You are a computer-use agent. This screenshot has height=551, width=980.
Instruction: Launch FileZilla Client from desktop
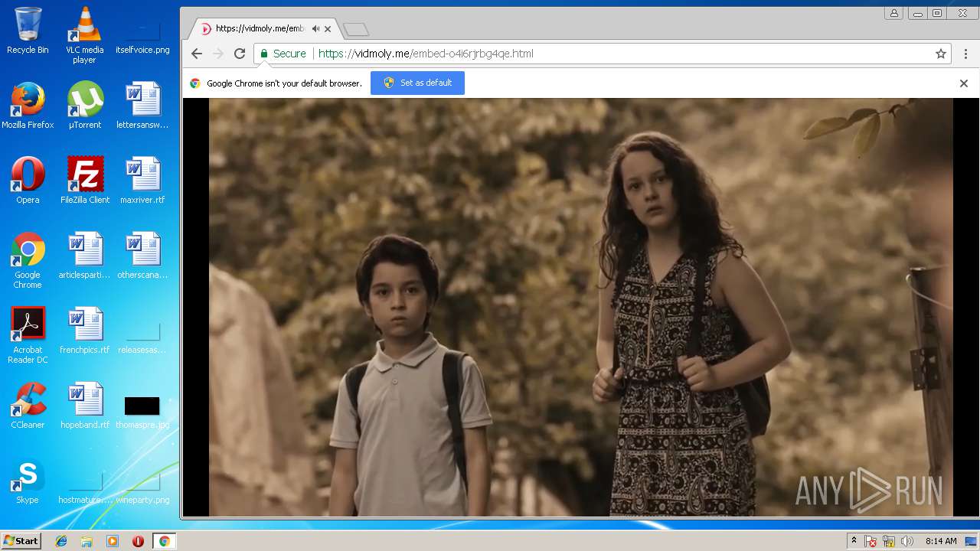pyautogui.click(x=85, y=181)
